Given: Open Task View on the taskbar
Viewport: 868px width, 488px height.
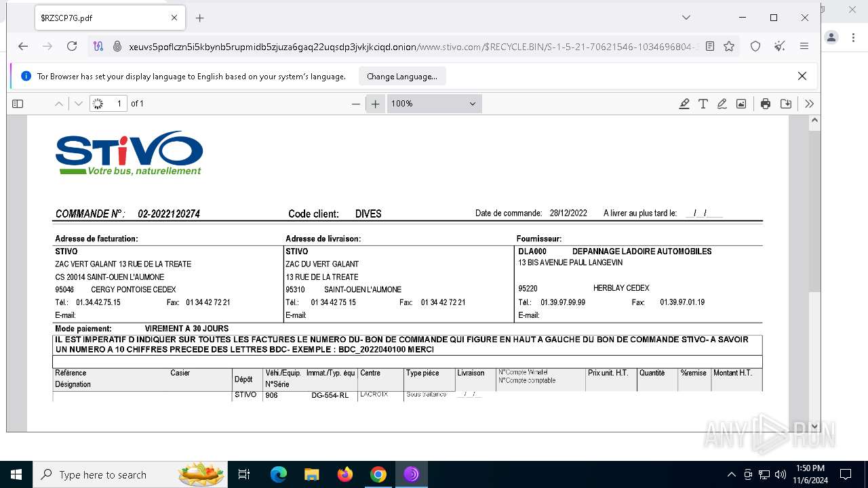Looking at the screenshot, I should coord(244,474).
